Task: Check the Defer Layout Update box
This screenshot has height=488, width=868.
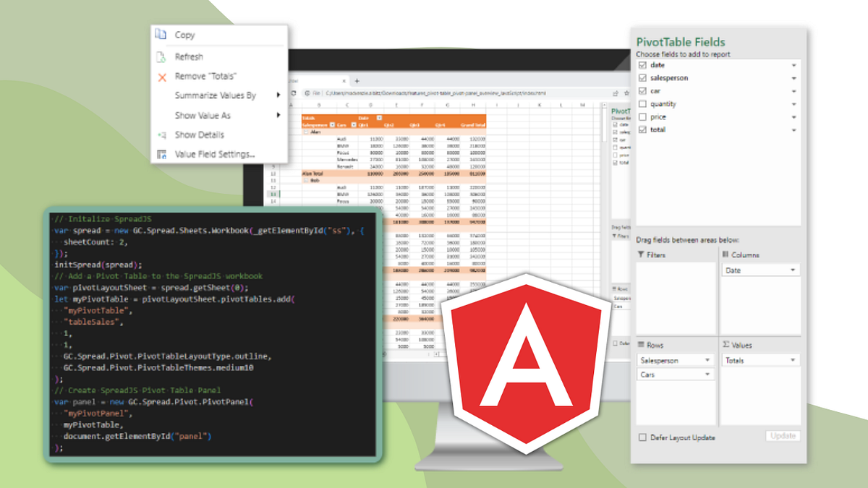Action: 643,437
